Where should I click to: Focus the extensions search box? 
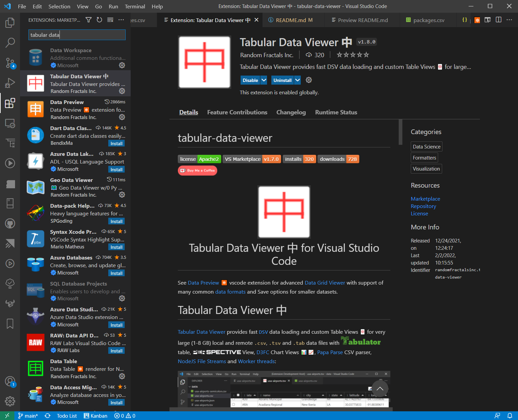coord(77,35)
